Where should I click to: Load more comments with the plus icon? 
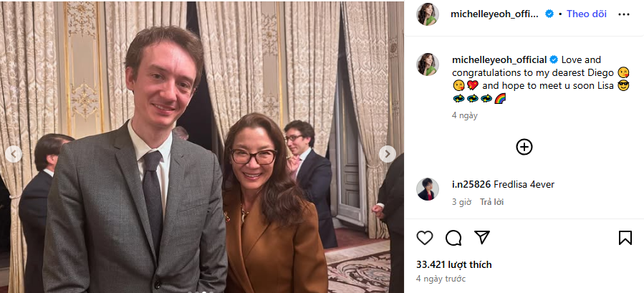pyautogui.click(x=524, y=147)
